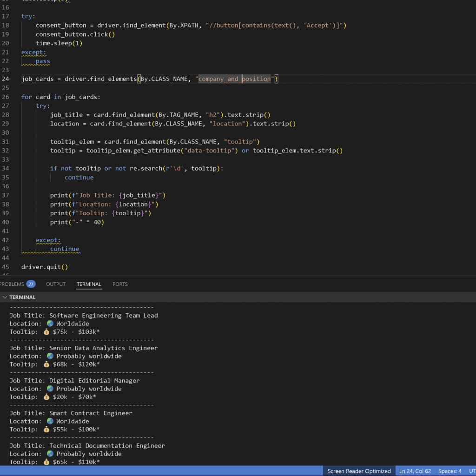The height and width of the screenshot is (476, 476).
Task: Click the except: keyword on line 42
Action: click(48, 240)
